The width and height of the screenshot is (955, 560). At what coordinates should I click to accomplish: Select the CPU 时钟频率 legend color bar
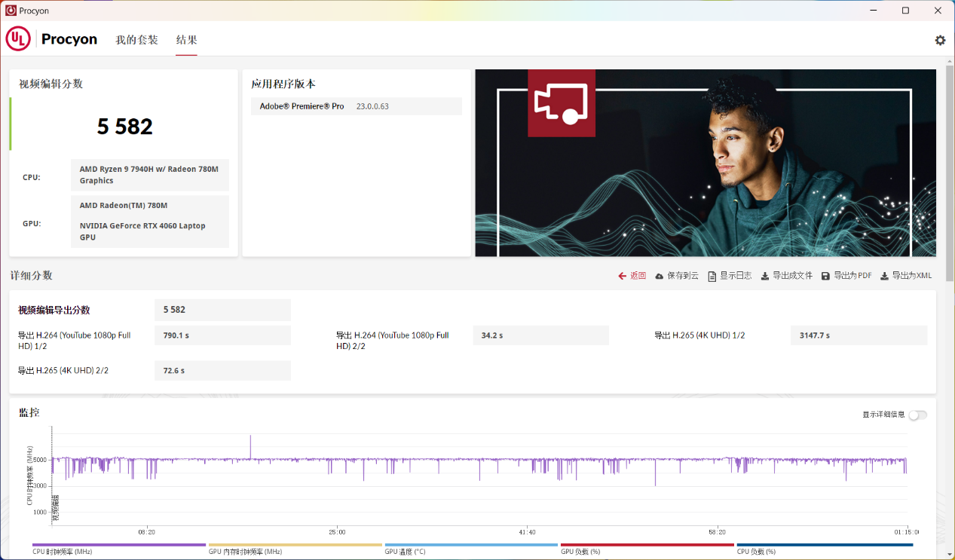(x=119, y=544)
